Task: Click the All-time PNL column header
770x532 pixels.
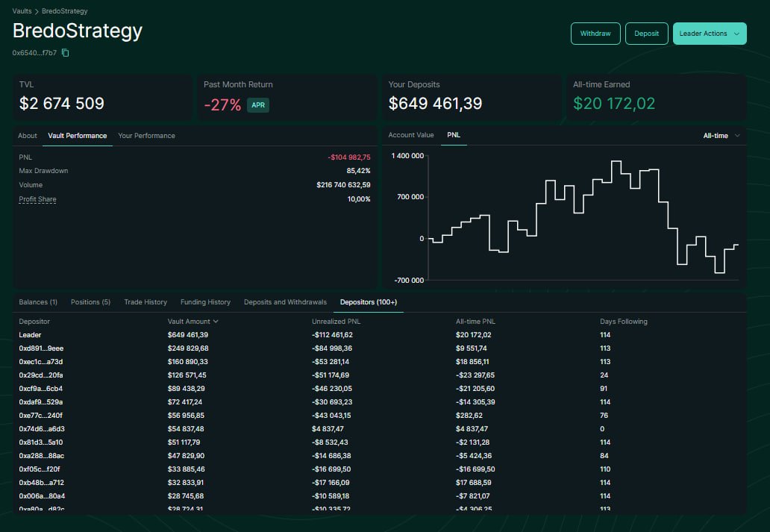Action: pos(475,322)
